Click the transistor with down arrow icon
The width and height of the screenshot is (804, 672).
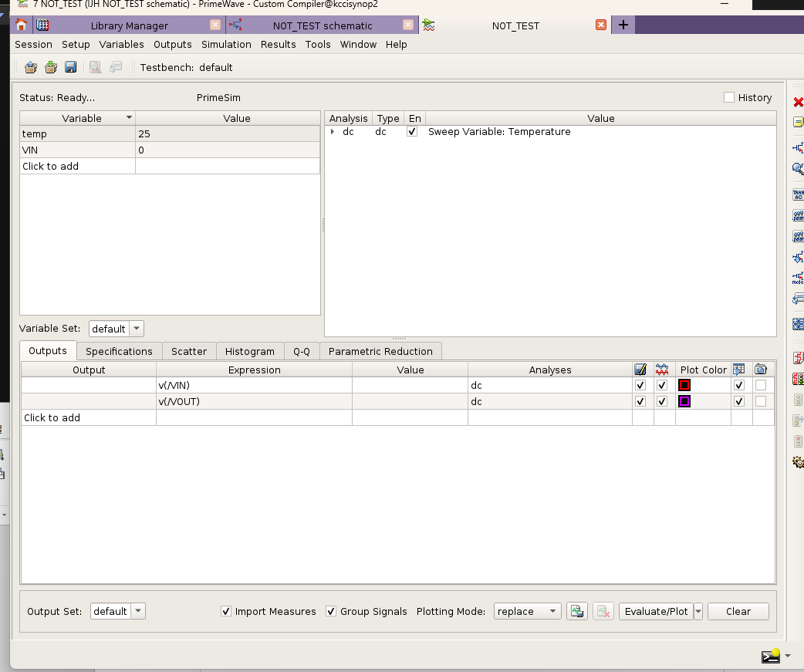pos(799,258)
